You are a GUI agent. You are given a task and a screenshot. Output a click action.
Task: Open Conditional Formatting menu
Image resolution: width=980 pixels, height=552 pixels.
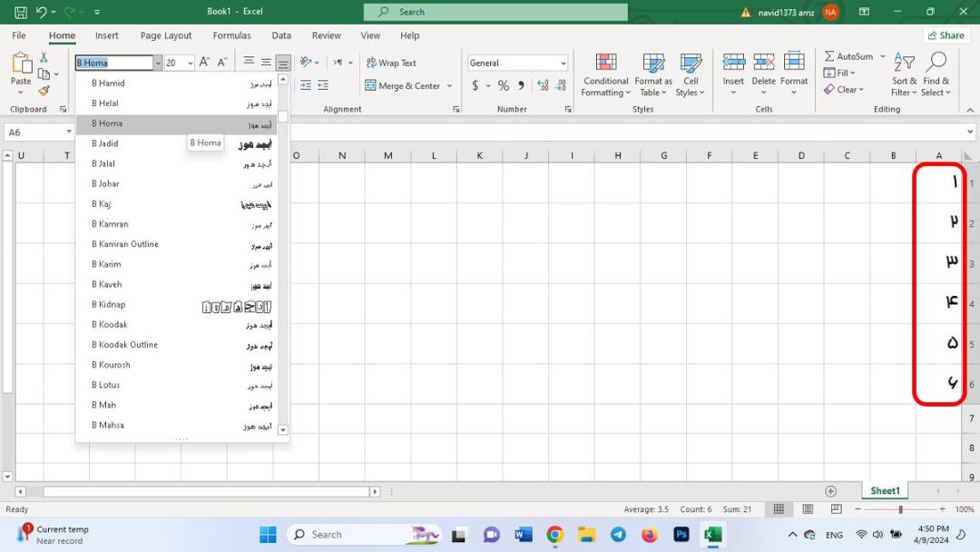(x=605, y=75)
